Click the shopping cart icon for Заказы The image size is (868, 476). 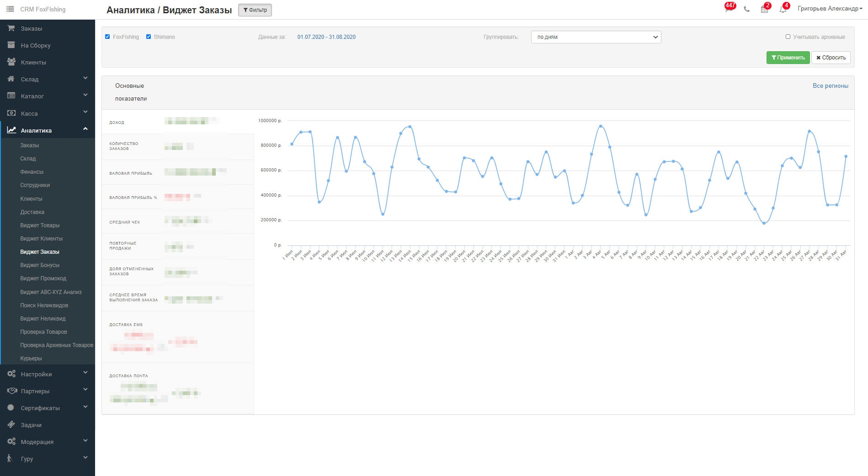click(11, 28)
